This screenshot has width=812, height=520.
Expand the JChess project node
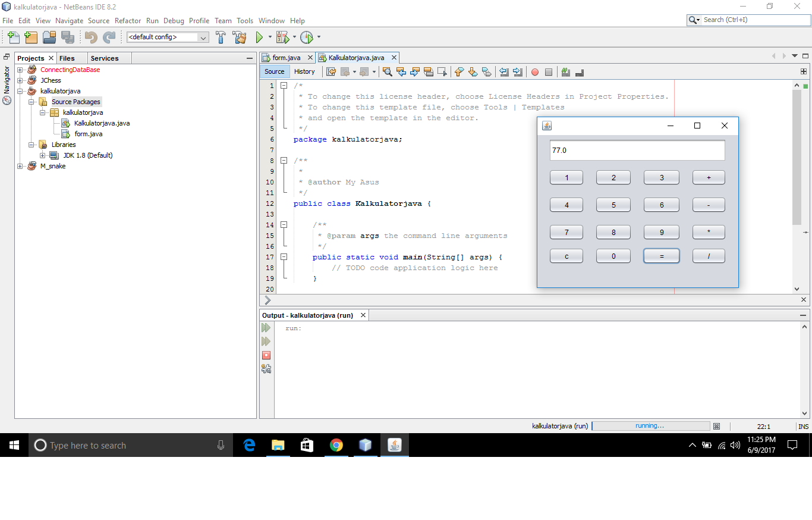20,80
